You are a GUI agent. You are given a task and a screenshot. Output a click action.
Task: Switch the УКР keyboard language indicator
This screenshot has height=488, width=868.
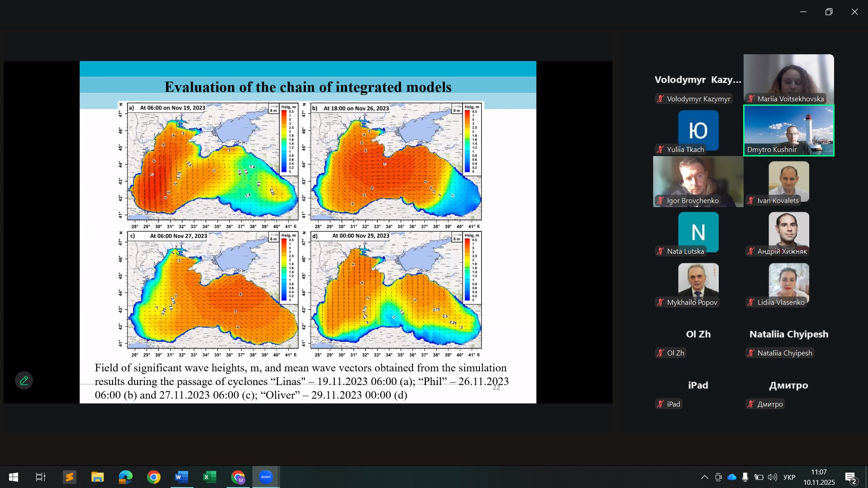pos(789,477)
